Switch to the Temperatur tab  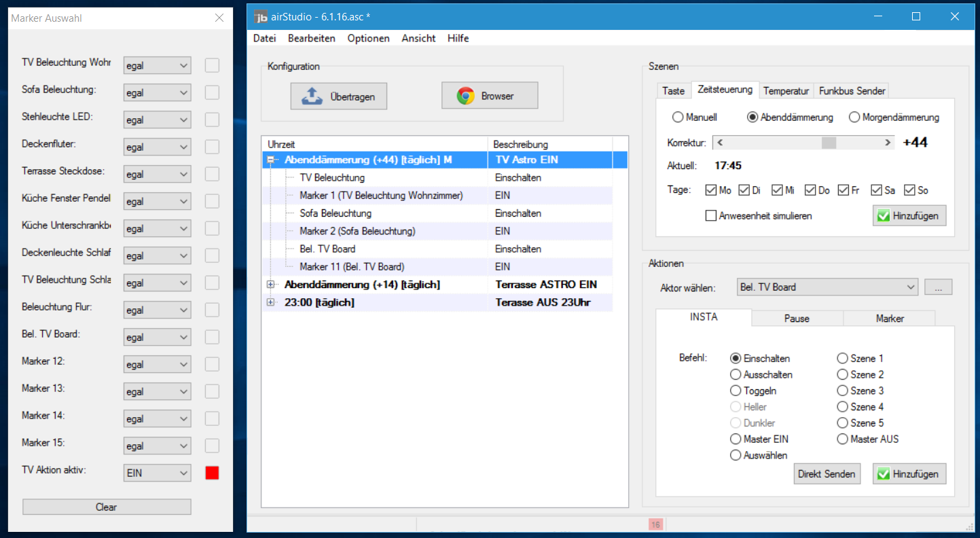pos(786,90)
